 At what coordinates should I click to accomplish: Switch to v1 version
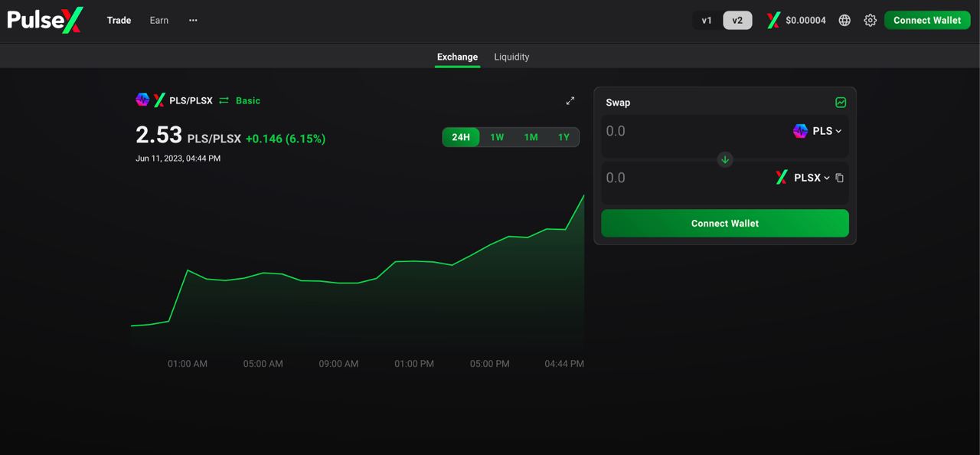[707, 21]
